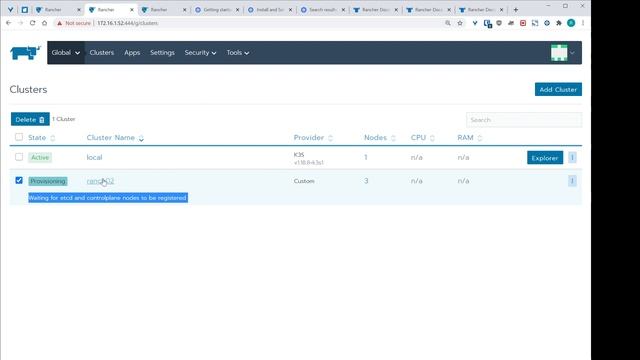640x360 pixels.
Task: Open the Provisioning cluster name link
Action: coord(100,181)
